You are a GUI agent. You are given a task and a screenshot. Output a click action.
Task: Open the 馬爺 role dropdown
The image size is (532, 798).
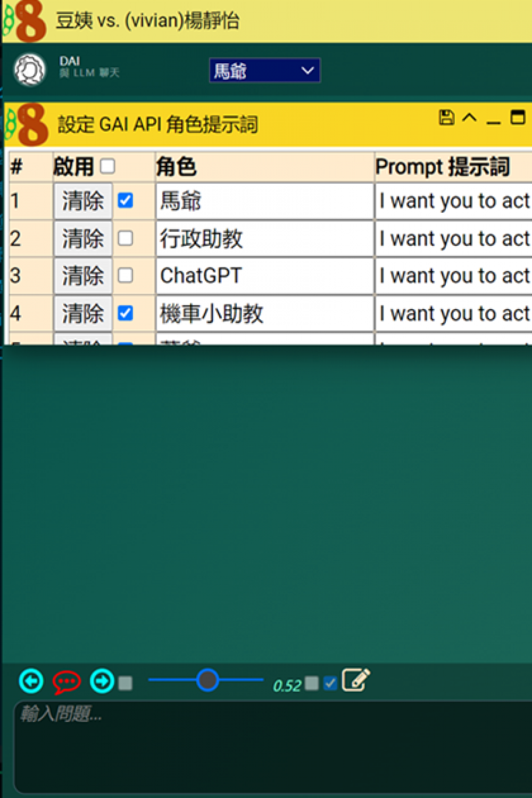pos(264,71)
